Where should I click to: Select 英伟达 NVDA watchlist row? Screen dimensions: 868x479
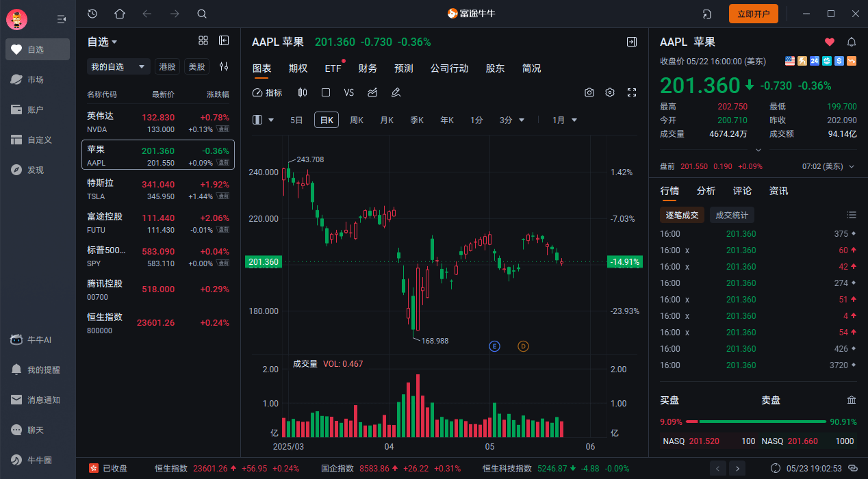pyautogui.click(x=158, y=123)
